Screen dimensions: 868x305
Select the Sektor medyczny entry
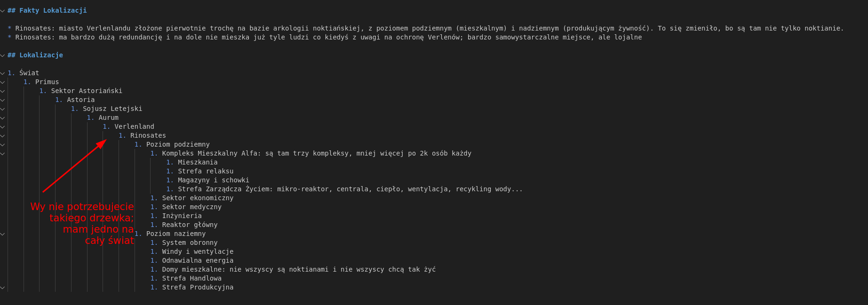click(x=191, y=207)
